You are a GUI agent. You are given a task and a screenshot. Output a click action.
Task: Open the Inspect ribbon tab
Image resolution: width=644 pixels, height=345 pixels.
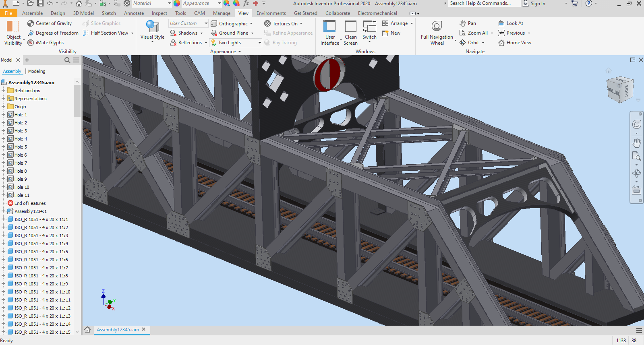click(x=159, y=13)
